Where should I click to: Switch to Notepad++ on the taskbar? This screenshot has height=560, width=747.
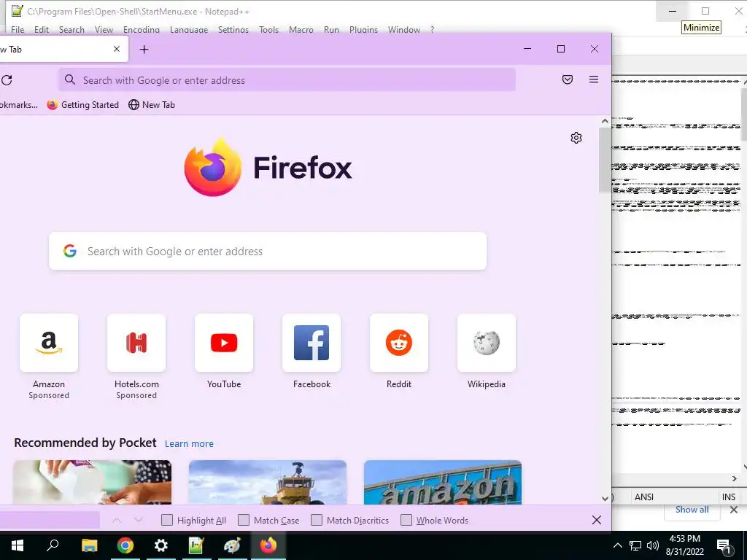click(196, 545)
